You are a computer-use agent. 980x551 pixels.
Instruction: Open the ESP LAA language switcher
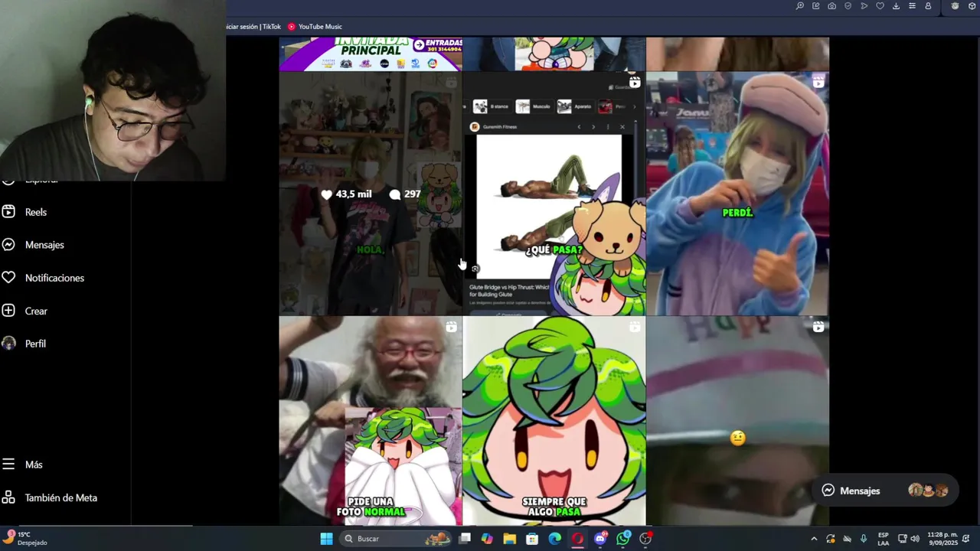(x=884, y=539)
